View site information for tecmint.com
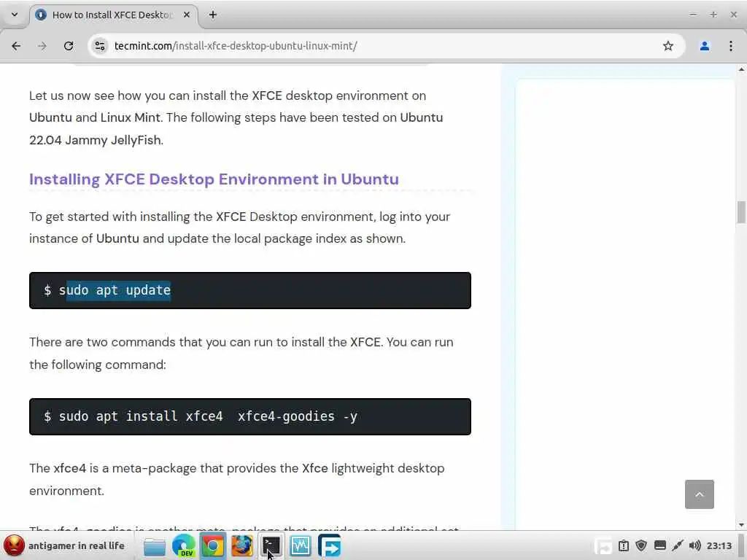Image resolution: width=747 pixels, height=560 pixels. [x=100, y=46]
